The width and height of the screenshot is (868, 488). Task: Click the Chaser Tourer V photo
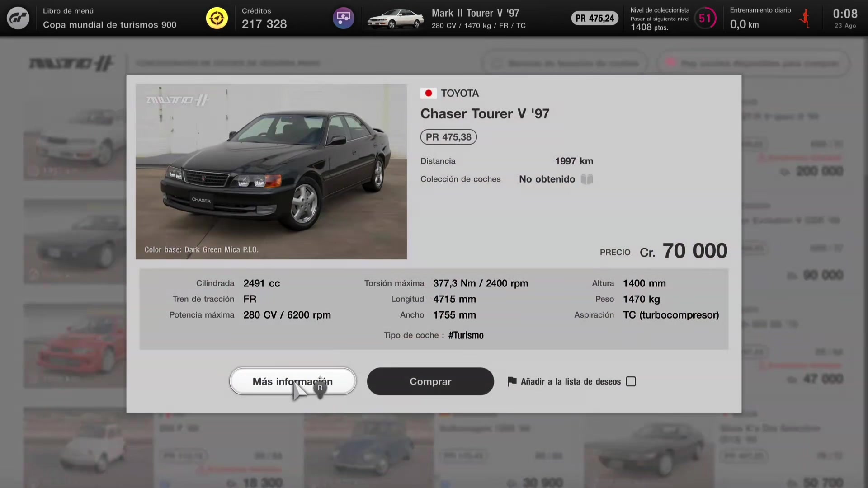coord(271,172)
